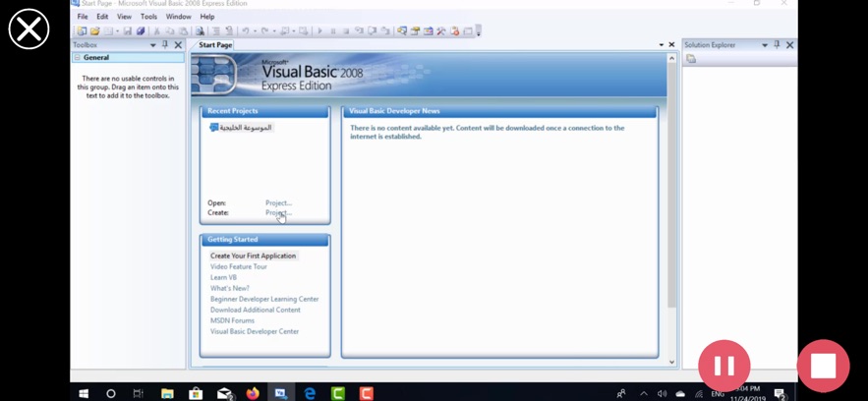This screenshot has height=401, width=868.
Task: Click the Video Feature Tour link
Action: click(239, 266)
